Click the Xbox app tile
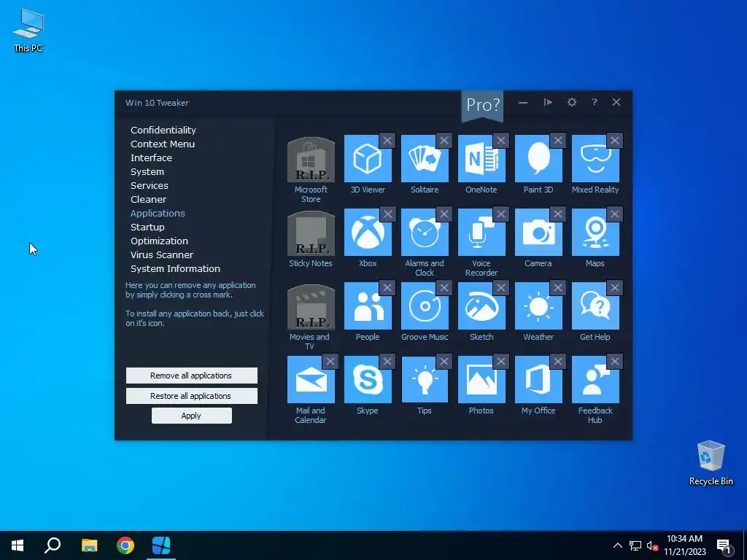 tap(368, 233)
